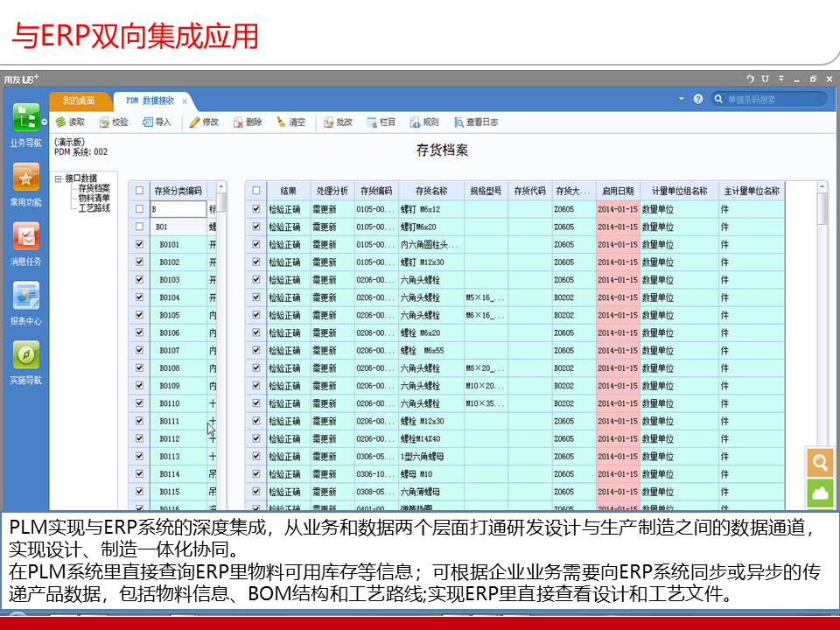Screen dimensions: 840x630
Task: Click the right table scrollbar up arrow
Action: tap(822, 186)
